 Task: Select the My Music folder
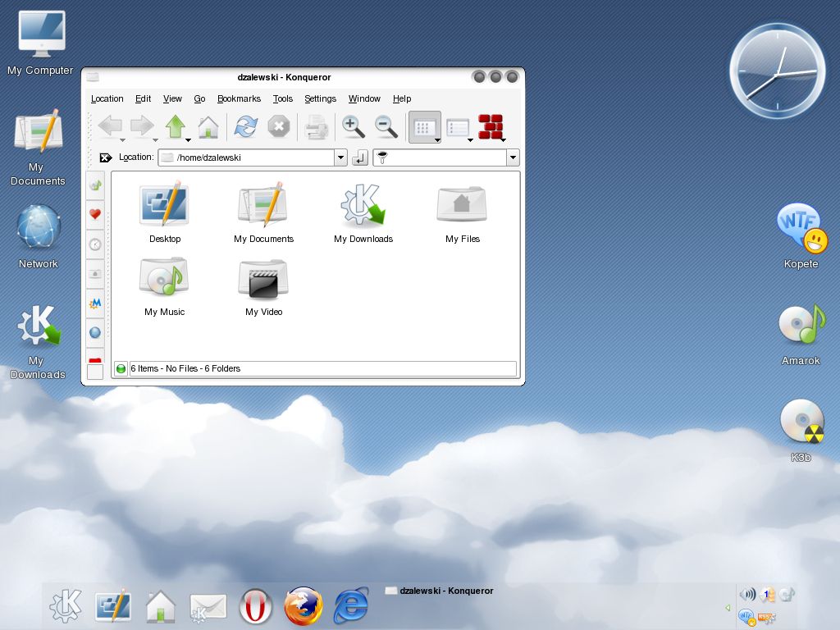[164, 286]
